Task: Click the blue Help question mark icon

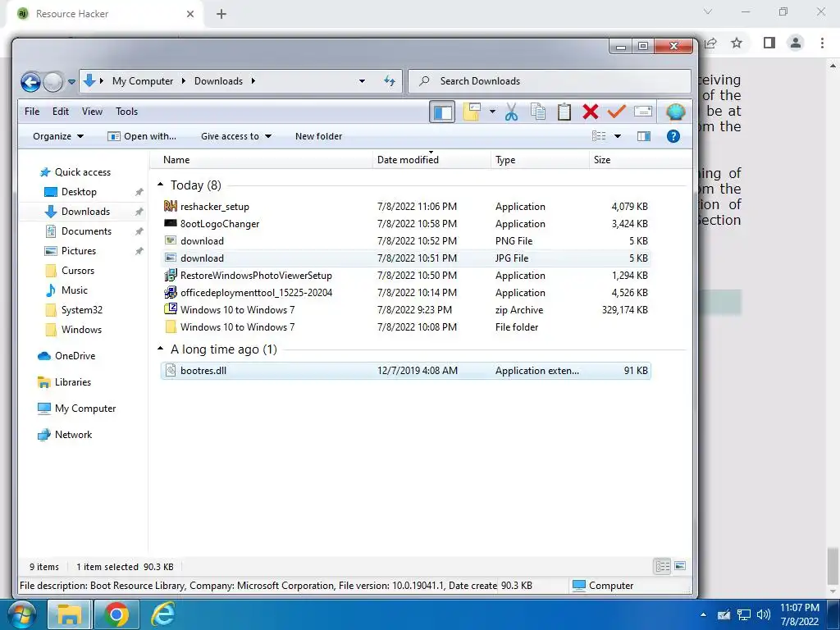Action: tap(673, 136)
